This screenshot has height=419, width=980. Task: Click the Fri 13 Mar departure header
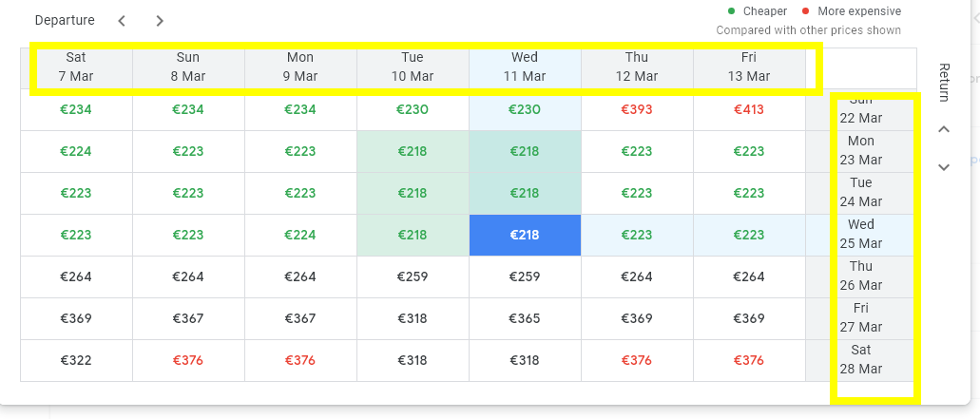point(749,67)
